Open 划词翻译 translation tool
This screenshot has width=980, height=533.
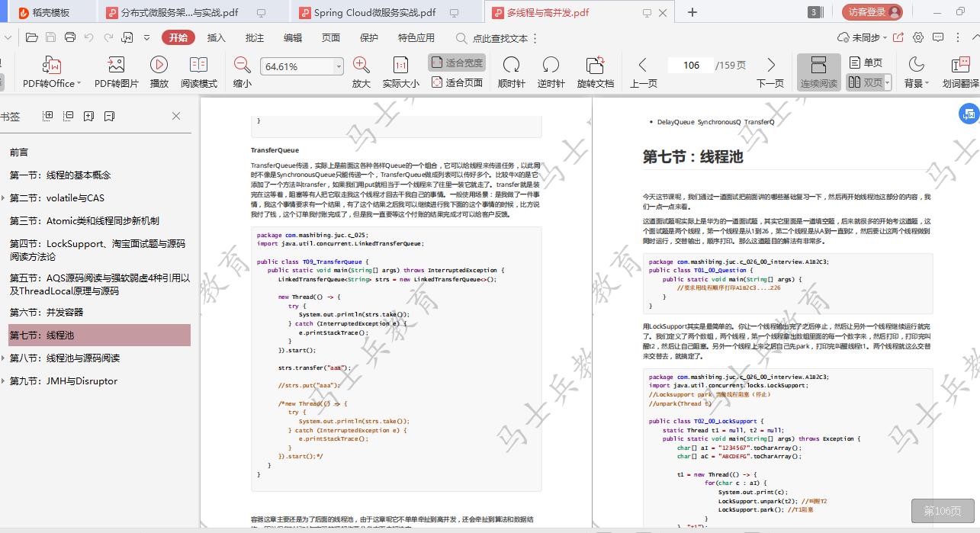click(960, 73)
